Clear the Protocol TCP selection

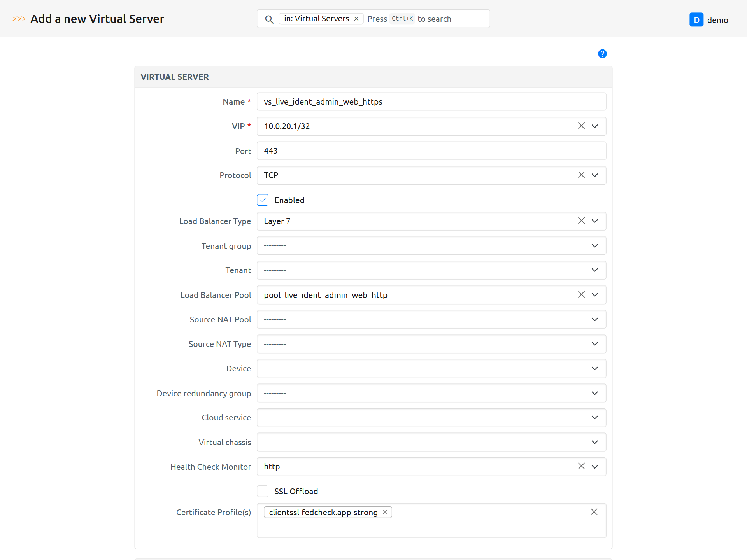[581, 175]
